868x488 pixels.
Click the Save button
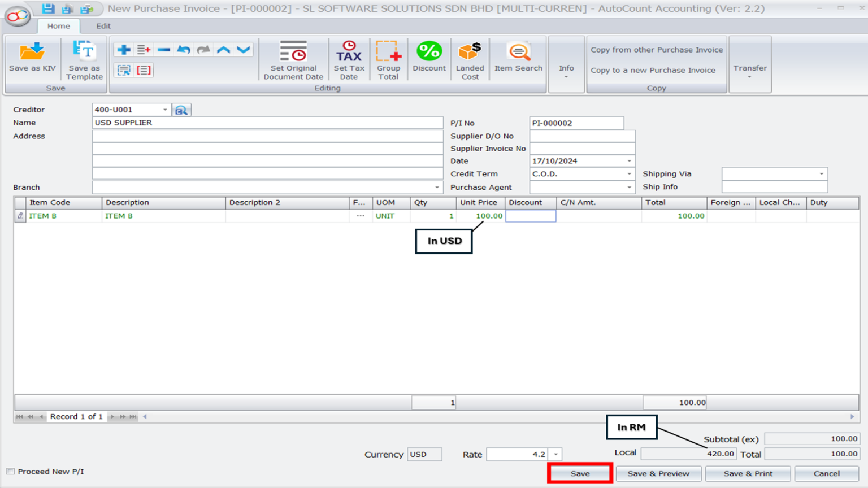click(x=580, y=473)
